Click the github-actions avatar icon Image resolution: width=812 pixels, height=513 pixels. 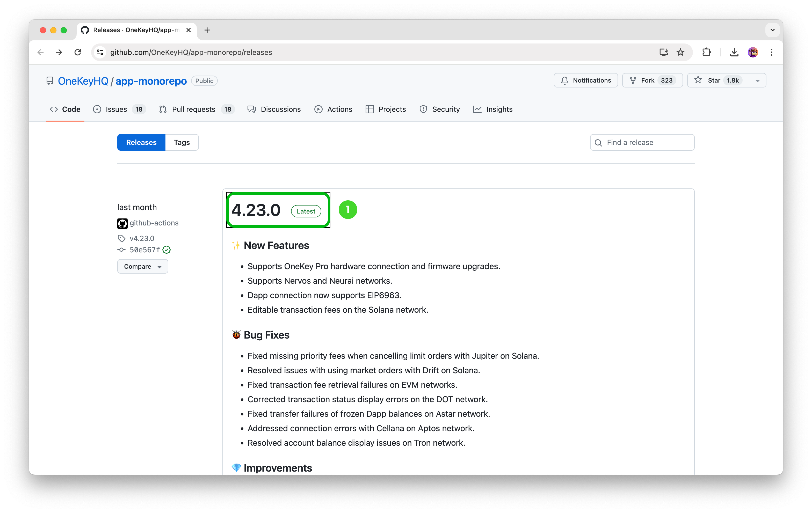122,223
